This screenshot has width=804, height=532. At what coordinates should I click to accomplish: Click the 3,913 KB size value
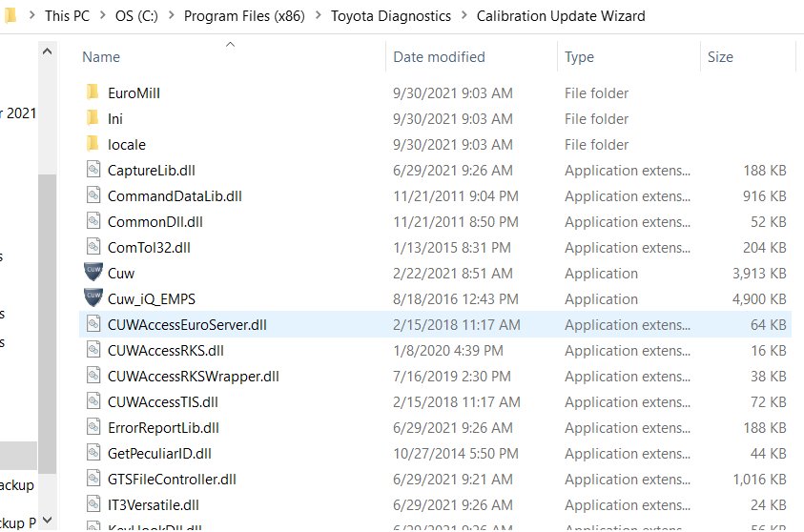tap(759, 274)
